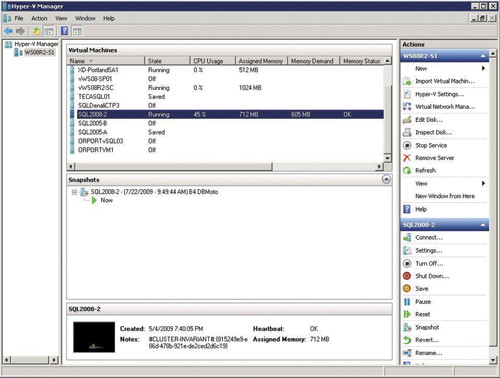The image size is (500, 378).
Task: Sort by the Name column header
Action: [106, 61]
